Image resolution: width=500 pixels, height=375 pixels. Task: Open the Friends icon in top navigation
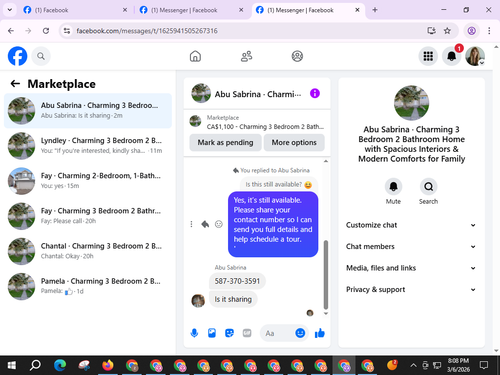pyautogui.click(x=246, y=56)
